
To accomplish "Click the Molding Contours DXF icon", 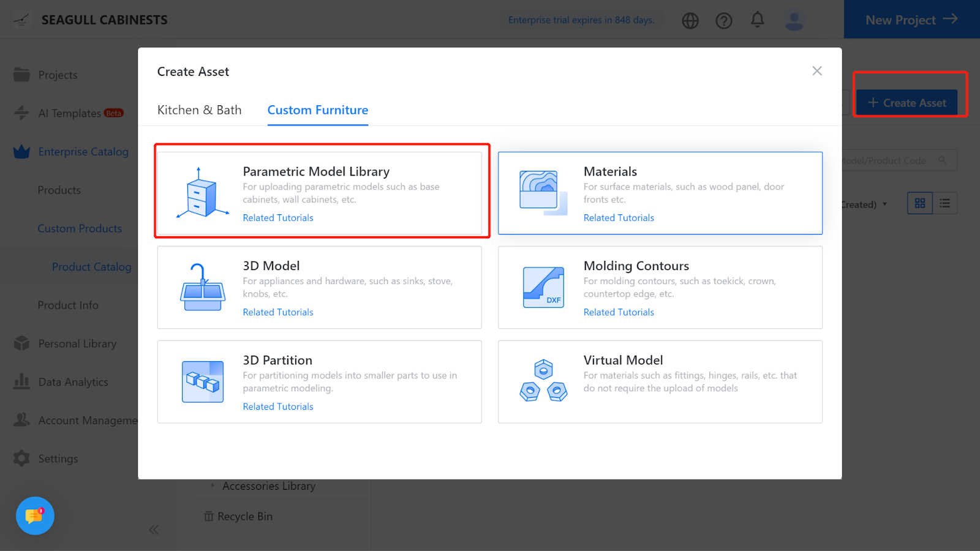I will tap(543, 287).
